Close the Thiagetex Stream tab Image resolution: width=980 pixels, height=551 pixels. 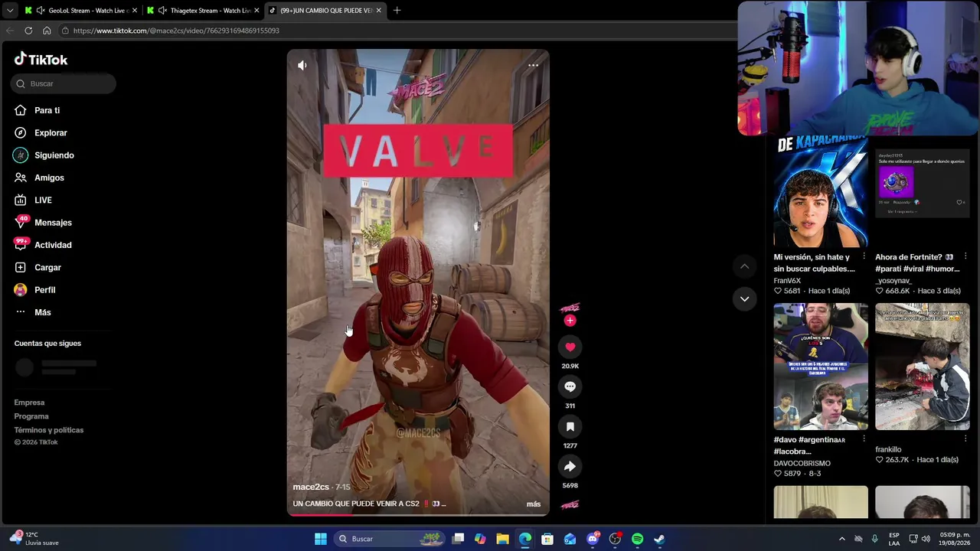[x=256, y=11]
